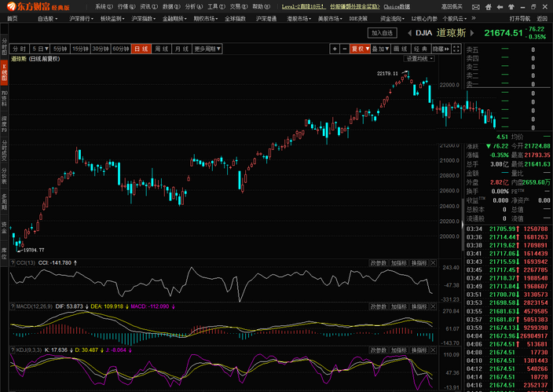Click the help question mark for MACD(12,26,9)
553x392 pixels.
point(13,306)
